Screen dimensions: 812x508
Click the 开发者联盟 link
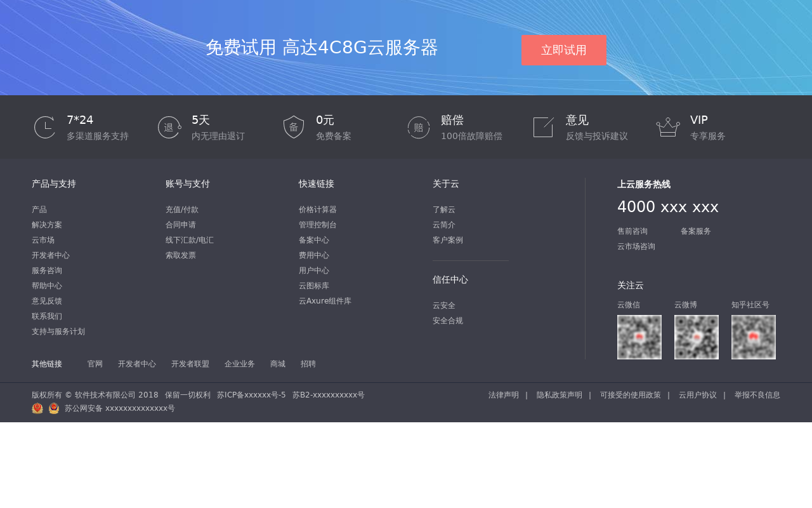[x=190, y=363]
